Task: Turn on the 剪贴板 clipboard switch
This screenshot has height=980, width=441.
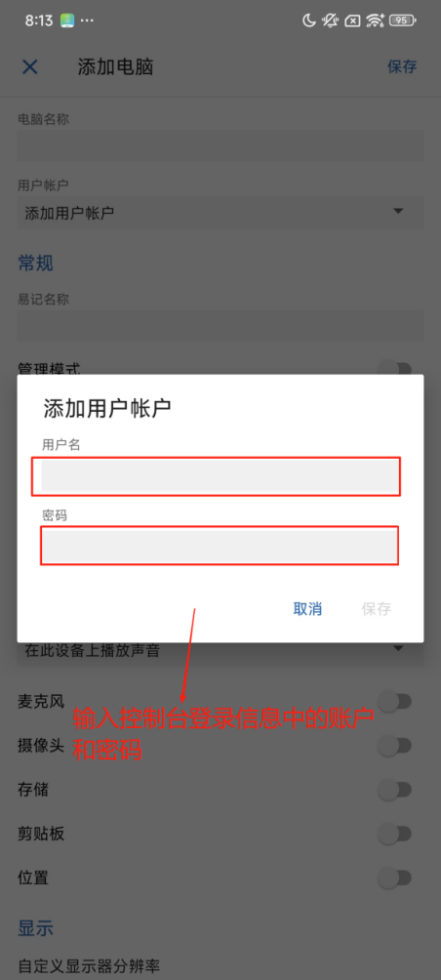Action: tap(395, 834)
